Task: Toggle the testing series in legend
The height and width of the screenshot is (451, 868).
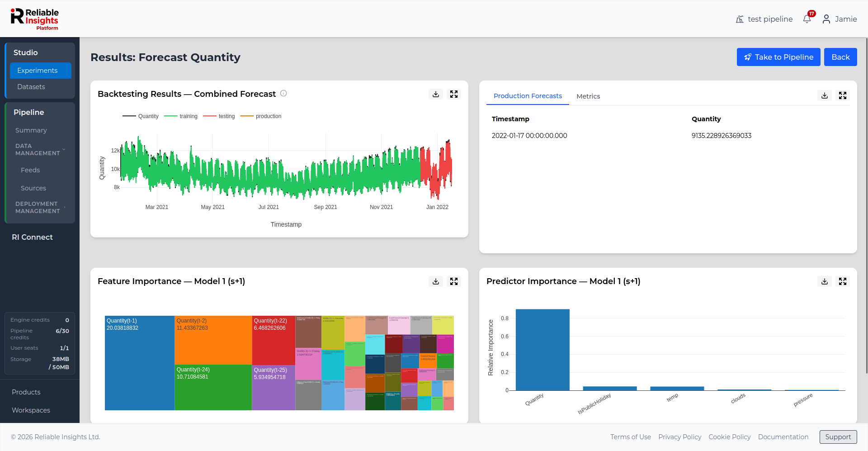Action: click(219, 116)
